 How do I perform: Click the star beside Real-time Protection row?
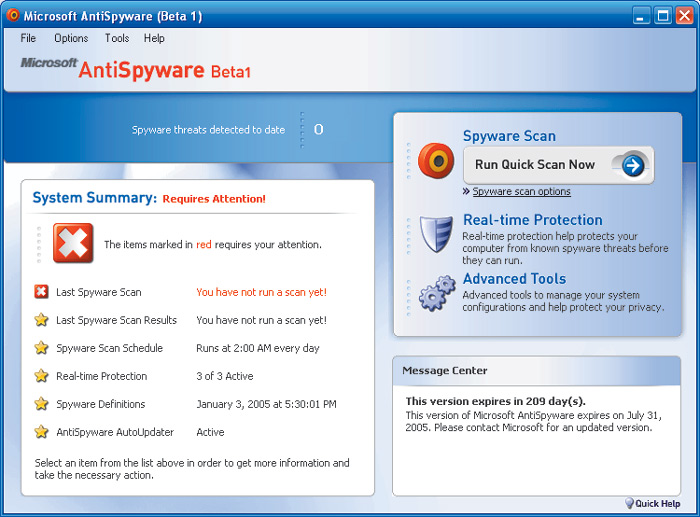click(x=41, y=376)
